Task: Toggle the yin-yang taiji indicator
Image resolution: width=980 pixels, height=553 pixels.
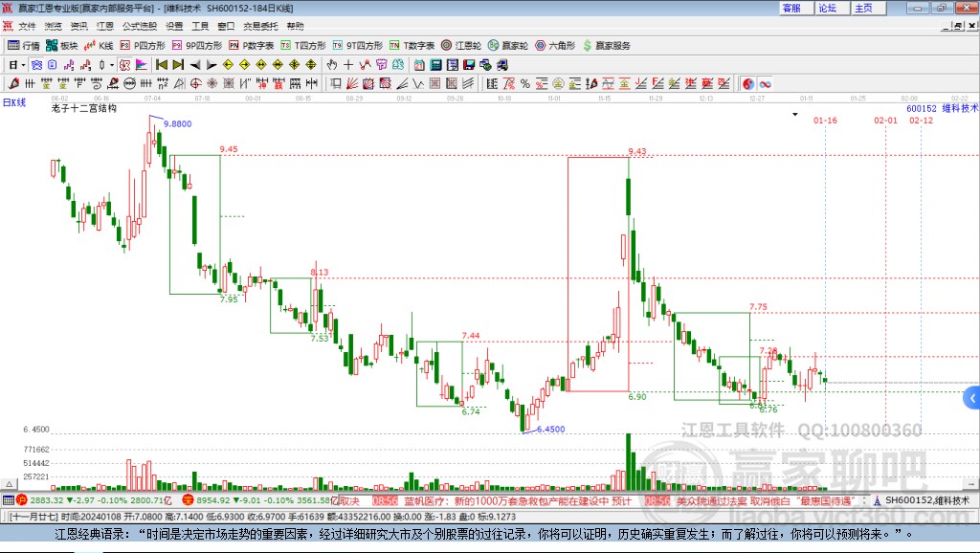Action: pyautogui.click(x=748, y=83)
